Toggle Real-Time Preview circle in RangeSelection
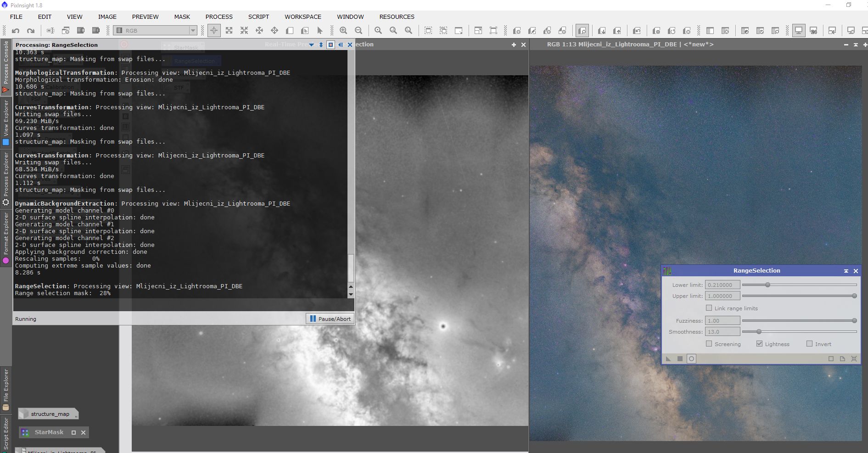This screenshot has width=868, height=453. (x=691, y=359)
